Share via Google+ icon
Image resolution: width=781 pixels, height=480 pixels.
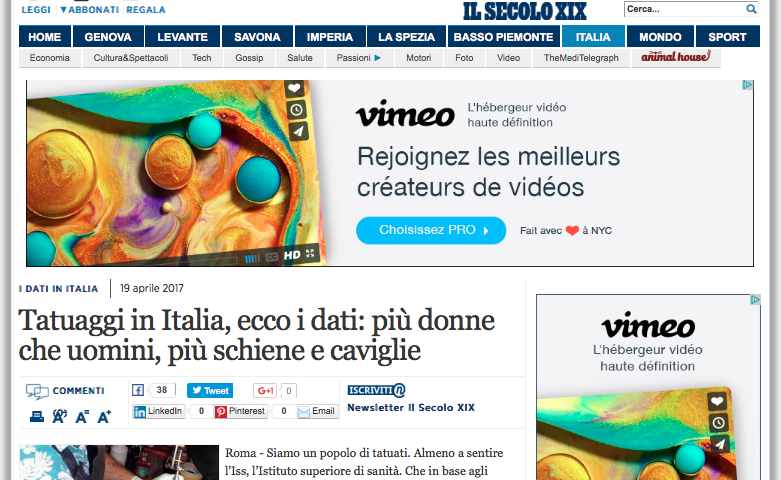pos(265,390)
